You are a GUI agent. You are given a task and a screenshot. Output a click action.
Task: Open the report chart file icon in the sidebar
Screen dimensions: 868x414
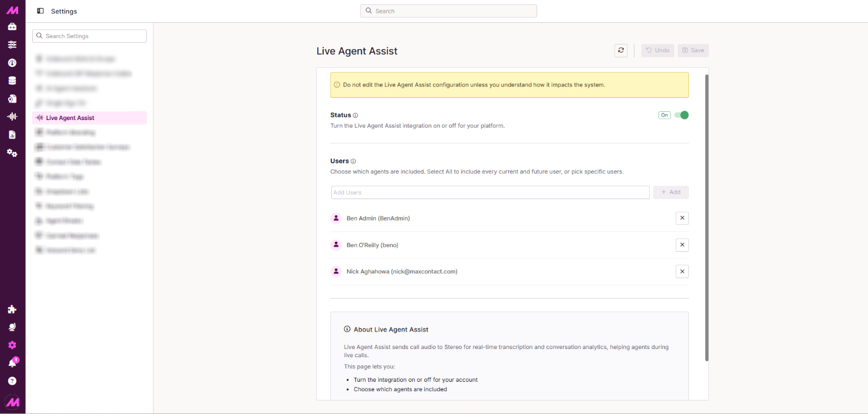click(x=12, y=135)
